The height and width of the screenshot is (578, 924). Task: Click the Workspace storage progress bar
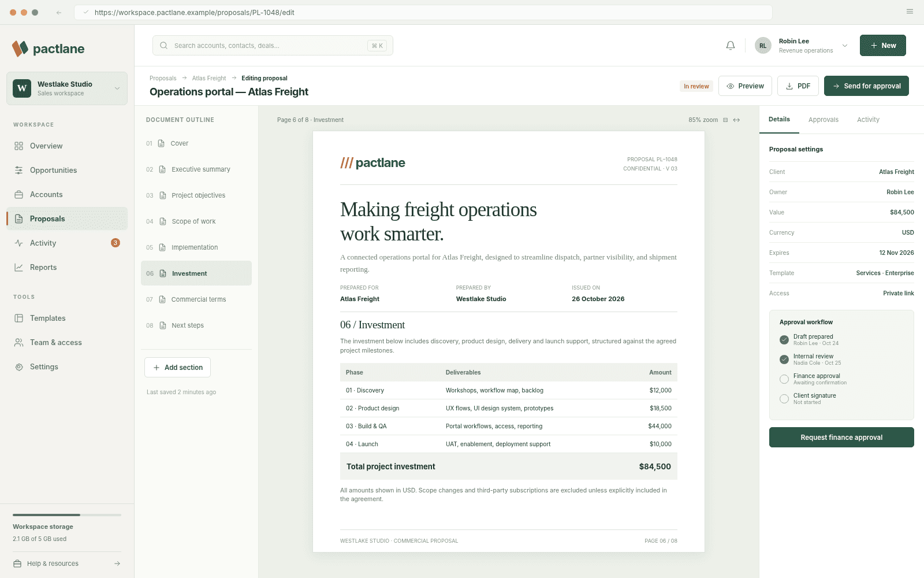pyautogui.click(x=67, y=515)
